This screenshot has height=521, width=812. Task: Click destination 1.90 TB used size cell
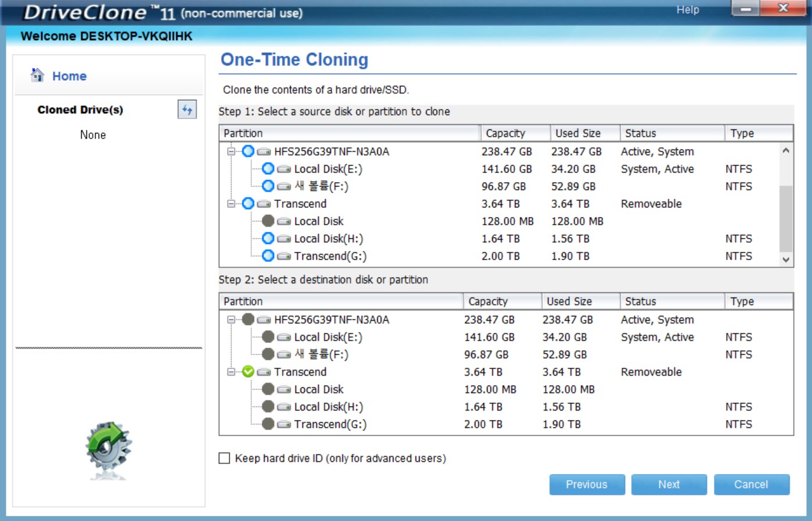[x=561, y=425]
